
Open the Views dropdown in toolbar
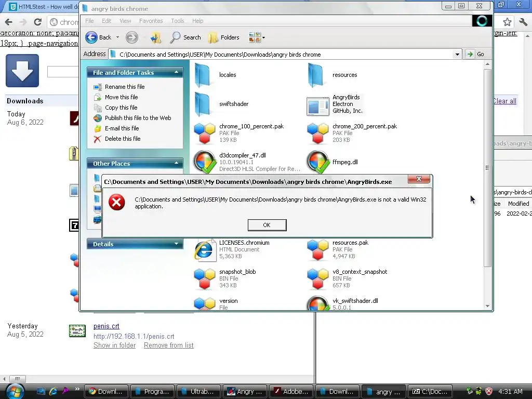[257, 37]
